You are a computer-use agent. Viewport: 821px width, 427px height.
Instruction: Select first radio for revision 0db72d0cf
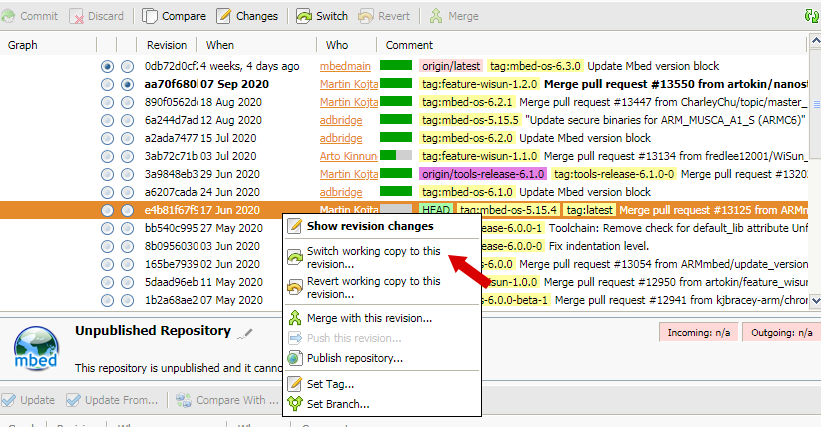click(x=107, y=66)
